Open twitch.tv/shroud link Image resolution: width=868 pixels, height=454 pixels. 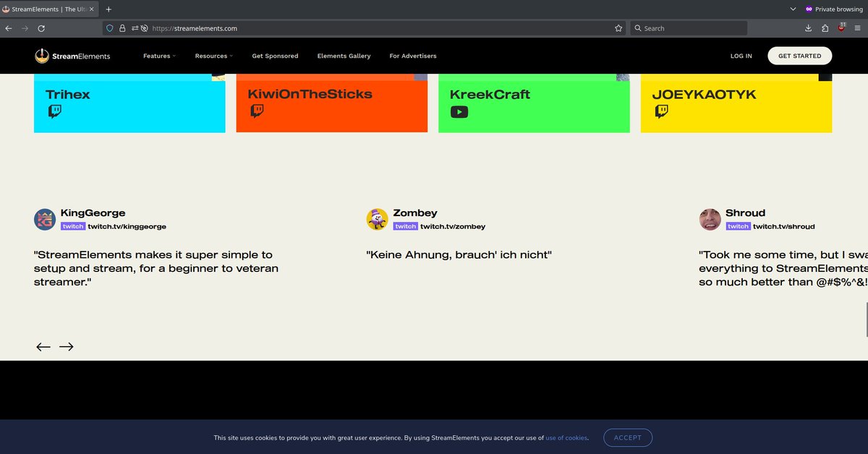[x=784, y=226]
